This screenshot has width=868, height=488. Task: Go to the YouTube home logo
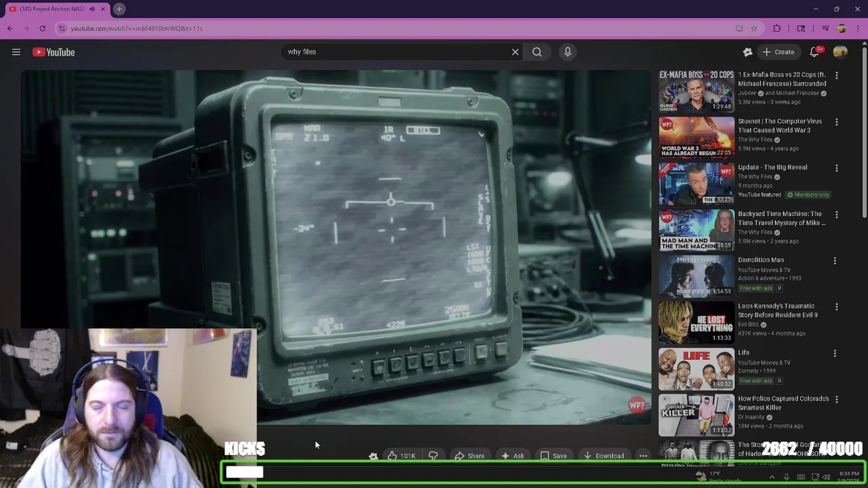tap(54, 52)
